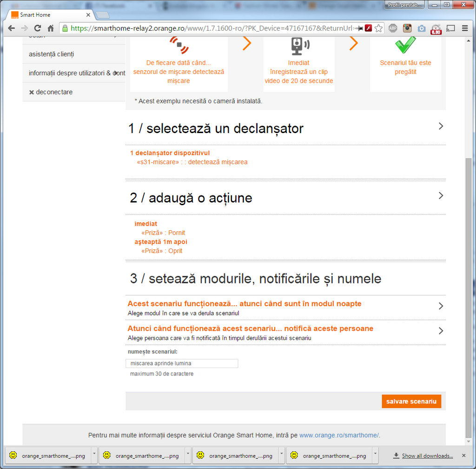Click the Instagram extension icon
This screenshot has height=469, width=476.
[407, 28]
